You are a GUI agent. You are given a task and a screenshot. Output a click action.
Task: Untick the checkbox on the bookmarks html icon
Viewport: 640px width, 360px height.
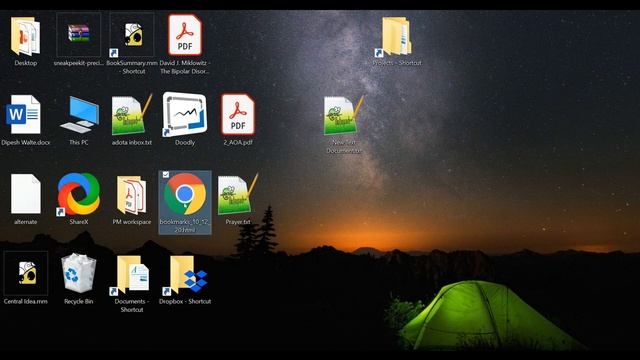pyautogui.click(x=166, y=175)
